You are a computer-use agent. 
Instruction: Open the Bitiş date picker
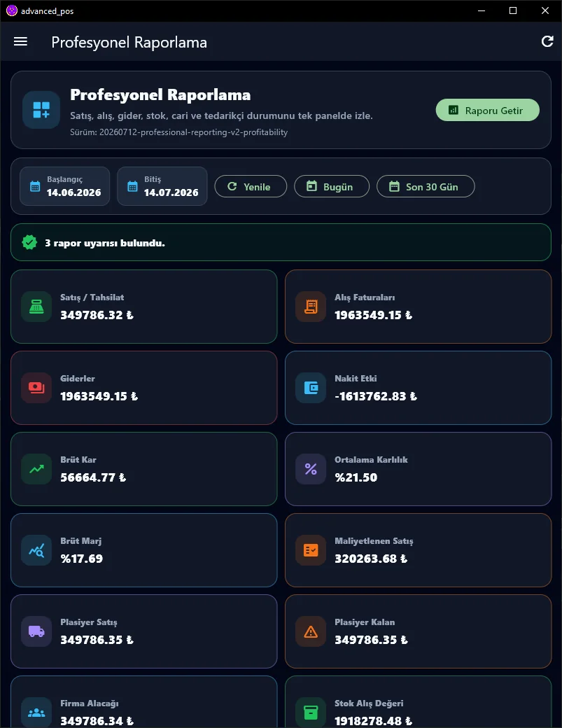162,186
